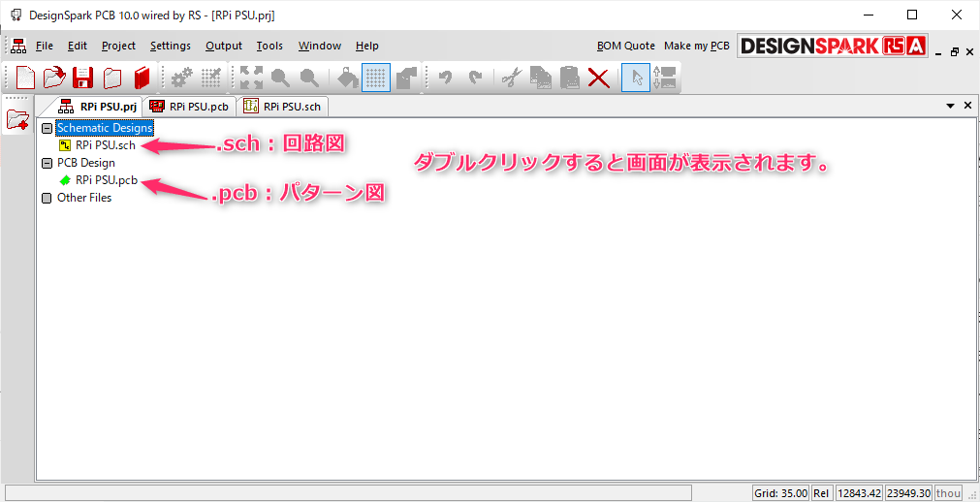Image resolution: width=980 pixels, height=502 pixels.
Task: Create a new file with New icon
Action: pos(25,78)
